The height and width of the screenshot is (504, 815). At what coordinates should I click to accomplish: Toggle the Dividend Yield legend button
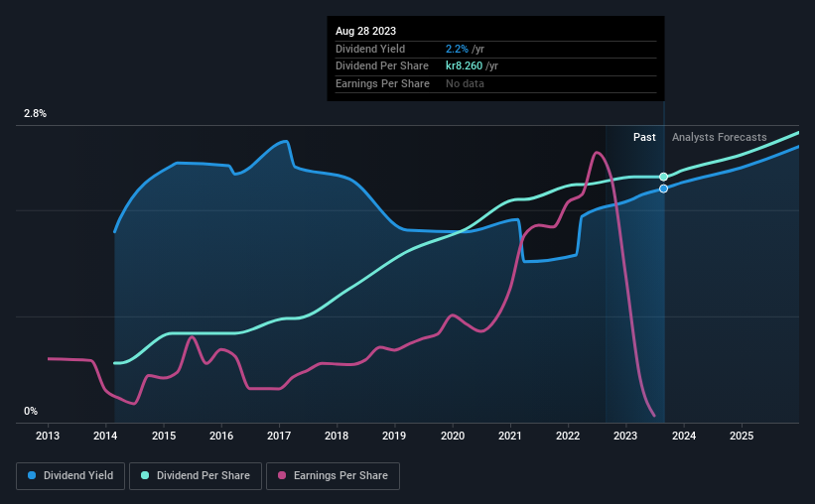pos(70,476)
